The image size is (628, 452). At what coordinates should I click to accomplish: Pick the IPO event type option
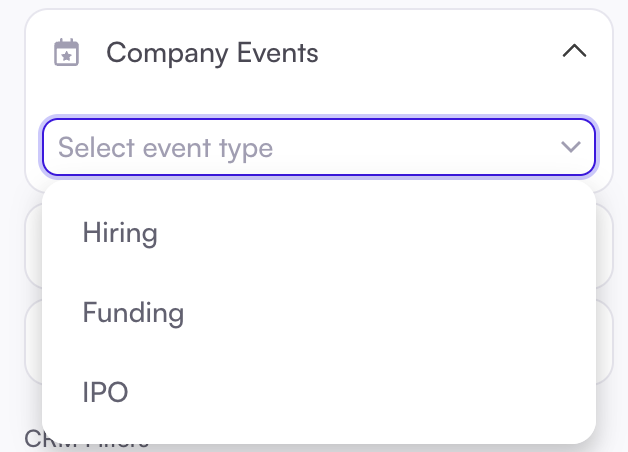point(105,392)
